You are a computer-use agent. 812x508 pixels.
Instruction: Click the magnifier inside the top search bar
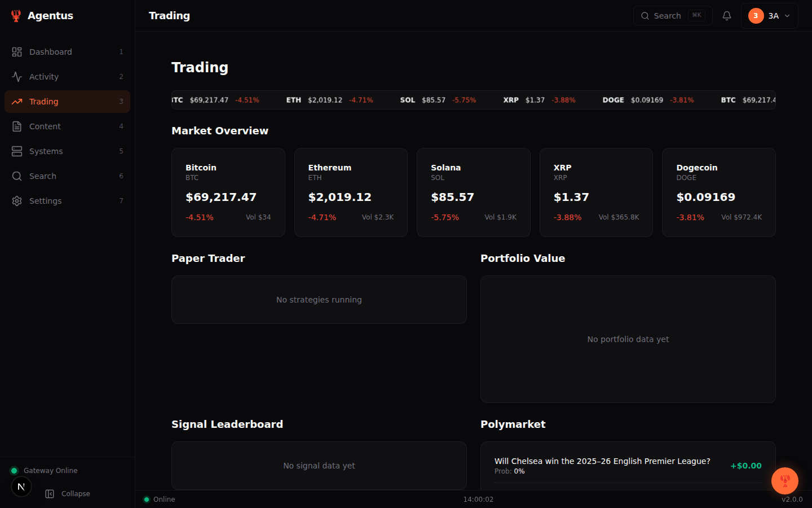pyautogui.click(x=646, y=15)
